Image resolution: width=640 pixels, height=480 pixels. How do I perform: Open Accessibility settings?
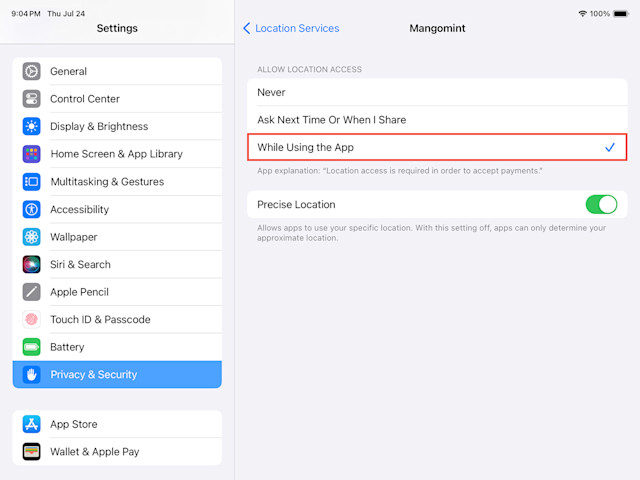click(x=117, y=209)
